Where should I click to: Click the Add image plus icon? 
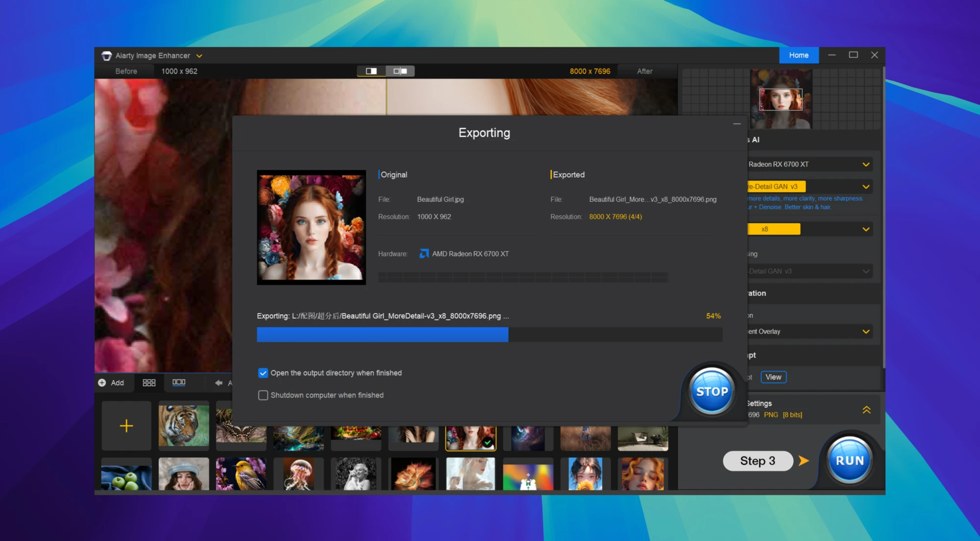[x=101, y=382]
